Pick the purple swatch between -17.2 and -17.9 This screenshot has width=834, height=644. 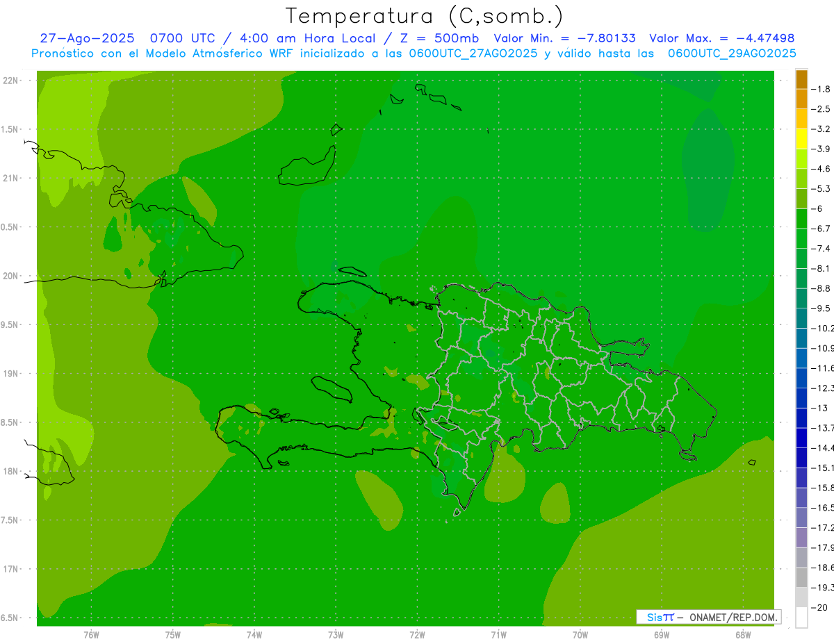click(x=801, y=538)
